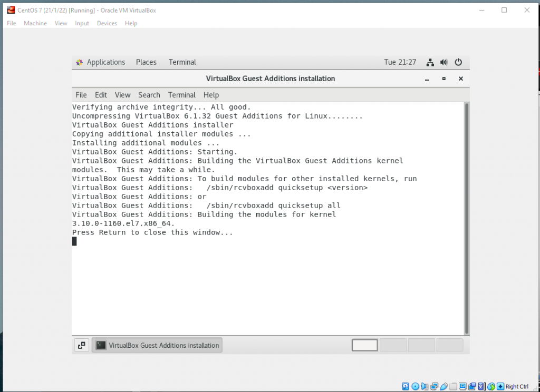Screen dimensions: 540x392
Task: Click the terminal icon in taskbar entry
Action: tap(101, 345)
